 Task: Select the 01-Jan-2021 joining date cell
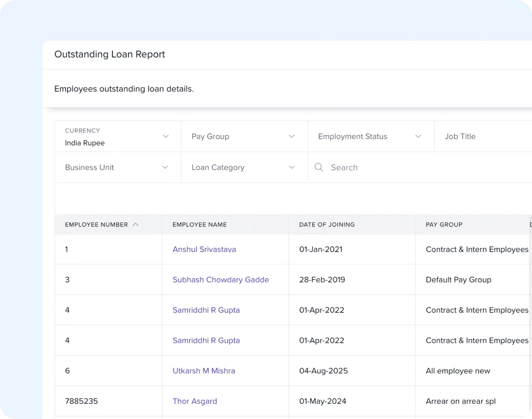[352, 249]
